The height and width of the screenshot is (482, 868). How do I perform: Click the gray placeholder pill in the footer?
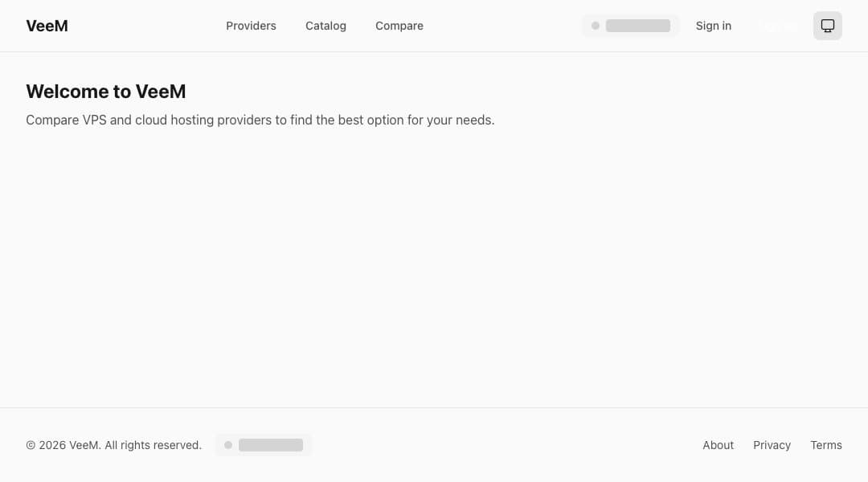[x=263, y=444]
